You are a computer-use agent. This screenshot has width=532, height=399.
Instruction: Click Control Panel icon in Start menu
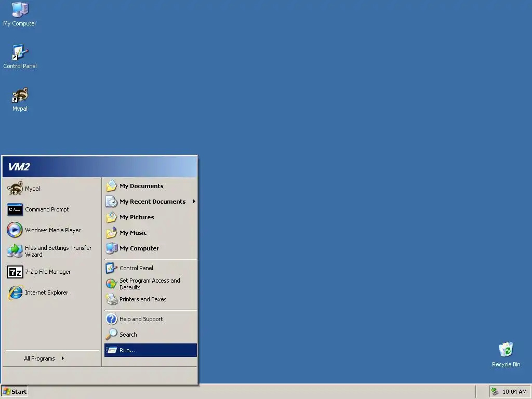click(x=111, y=268)
